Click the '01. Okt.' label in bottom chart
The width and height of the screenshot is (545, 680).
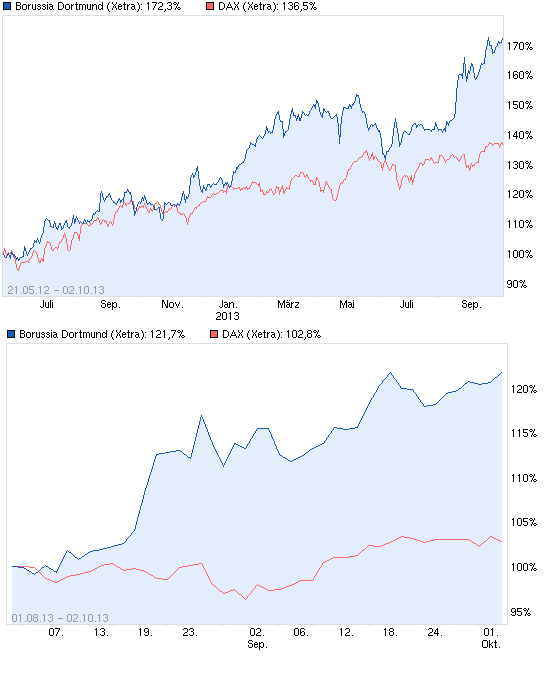[x=491, y=638]
